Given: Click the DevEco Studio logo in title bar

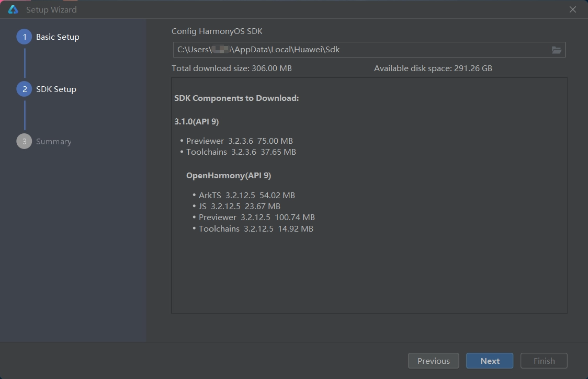Looking at the screenshot, I should pos(13,9).
